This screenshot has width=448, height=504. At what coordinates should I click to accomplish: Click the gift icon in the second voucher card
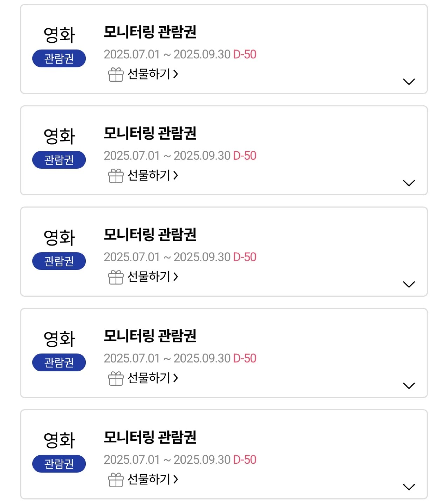point(116,176)
